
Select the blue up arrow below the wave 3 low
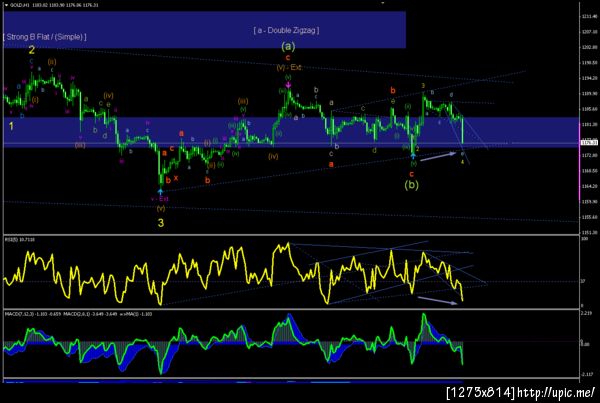tap(161, 190)
